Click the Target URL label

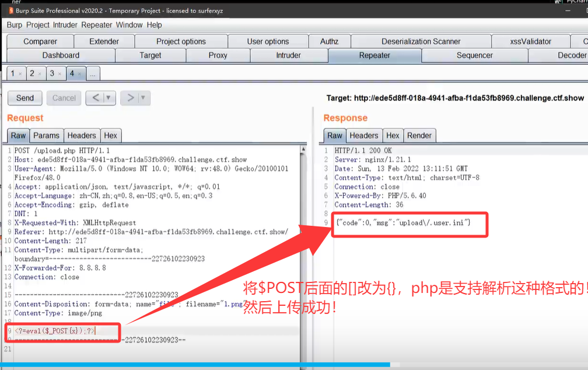point(455,98)
